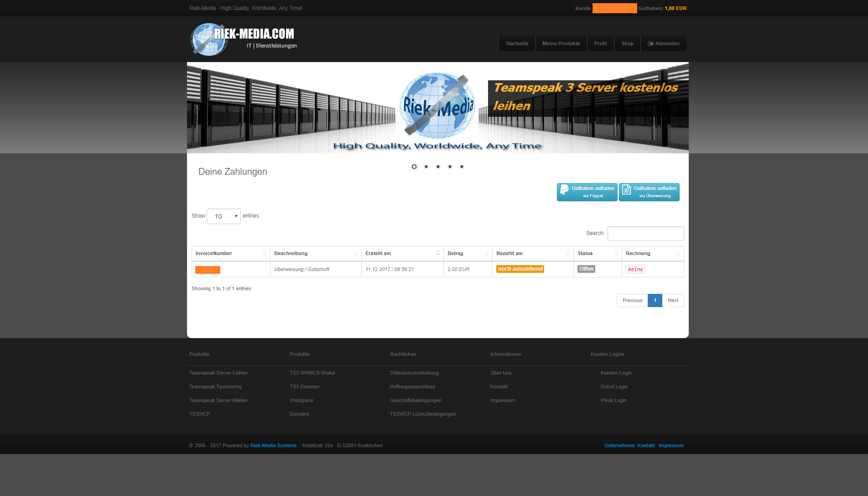868x496 pixels.
Task: Click the Riek-Media globe logo
Action: pyautogui.click(x=209, y=40)
